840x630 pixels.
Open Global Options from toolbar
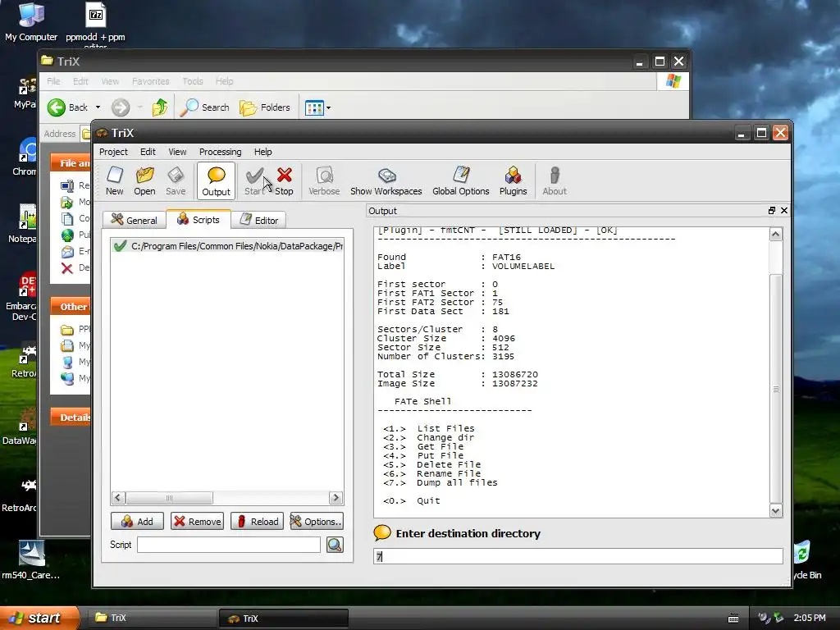point(461,181)
